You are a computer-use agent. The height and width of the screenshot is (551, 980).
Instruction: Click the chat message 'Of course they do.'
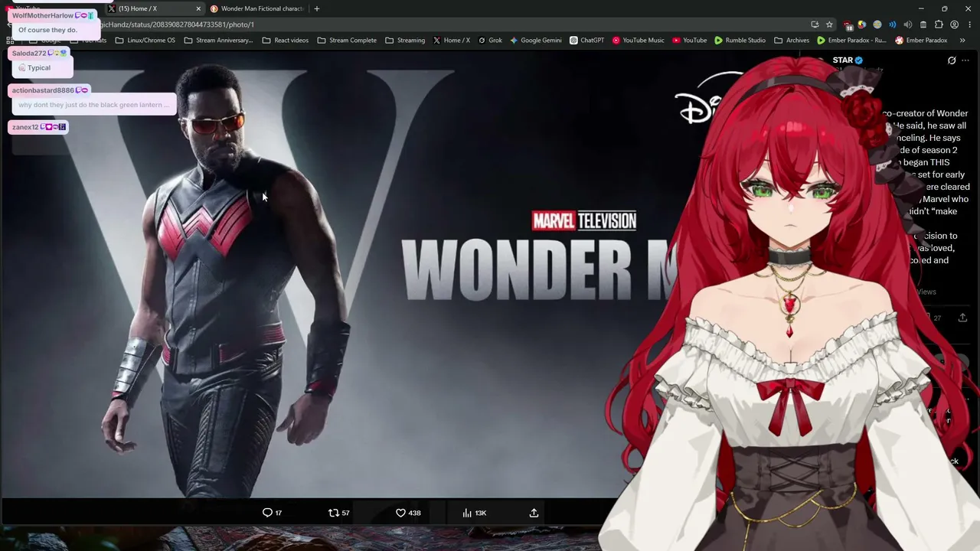(47, 30)
